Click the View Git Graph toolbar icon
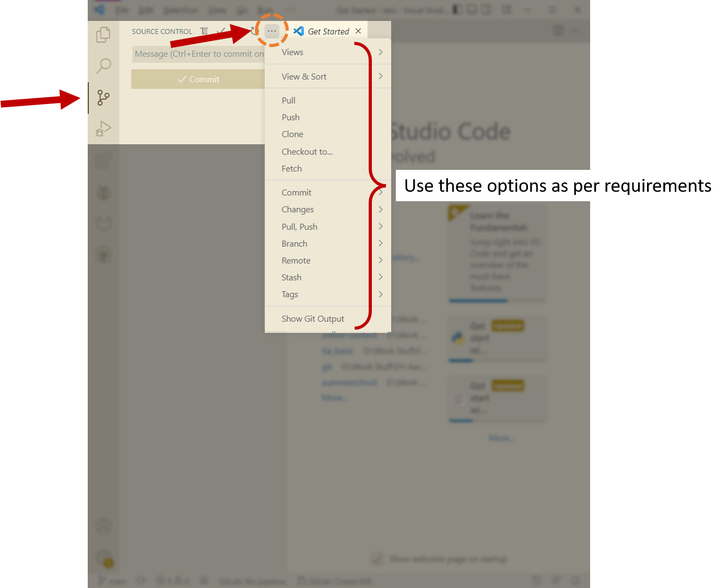This screenshot has width=728, height=588. pos(204,30)
